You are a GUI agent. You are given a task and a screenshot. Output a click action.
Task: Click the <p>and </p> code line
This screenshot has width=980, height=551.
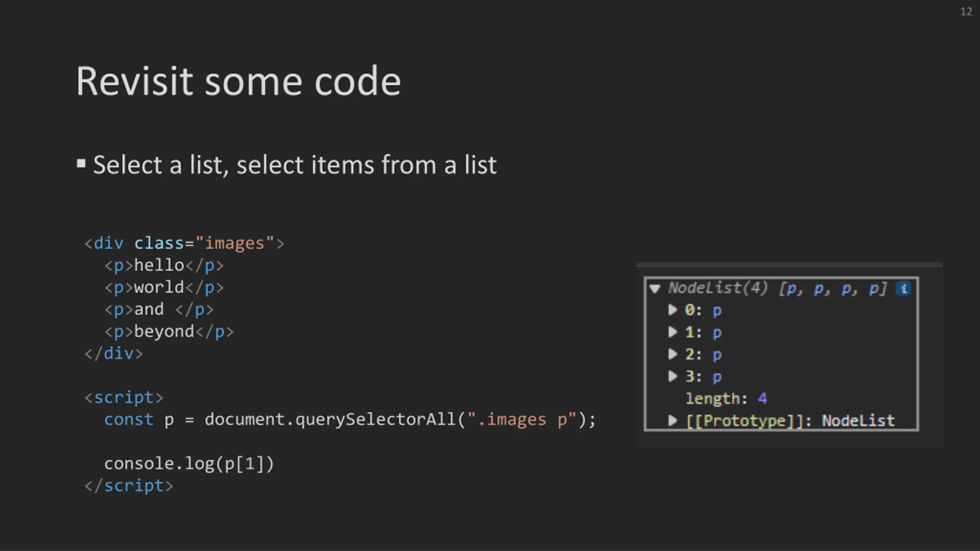coord(159,310)
